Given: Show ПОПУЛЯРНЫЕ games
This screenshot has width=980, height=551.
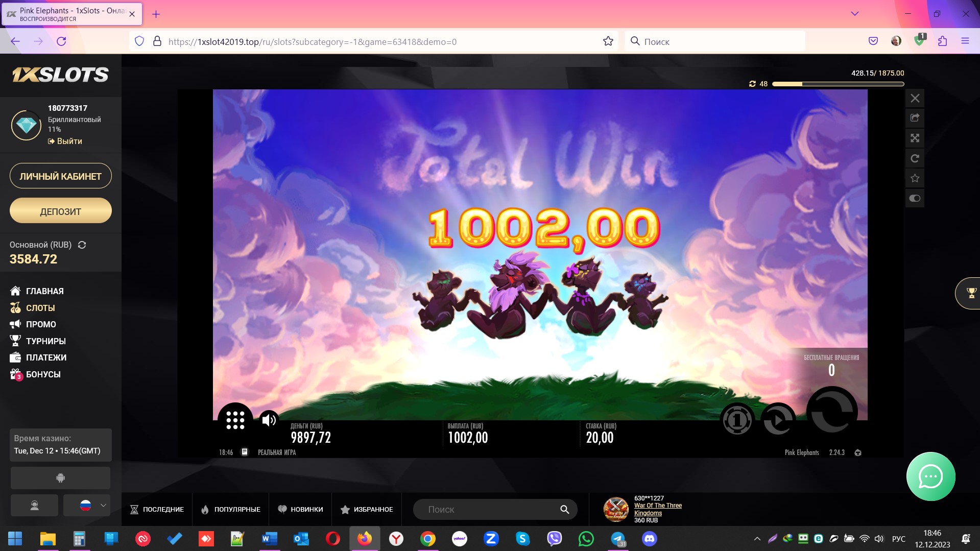Looking at the screenshot, I should 230,510.
